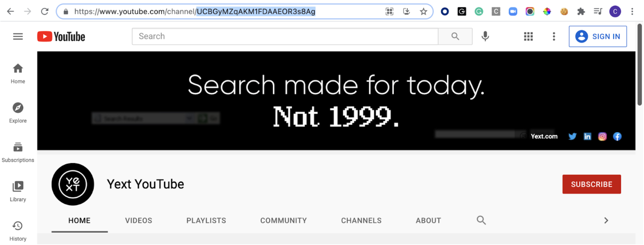Start voice search with the microphone icon
Viewport: 644px width, 245px height.
point(485,36)
